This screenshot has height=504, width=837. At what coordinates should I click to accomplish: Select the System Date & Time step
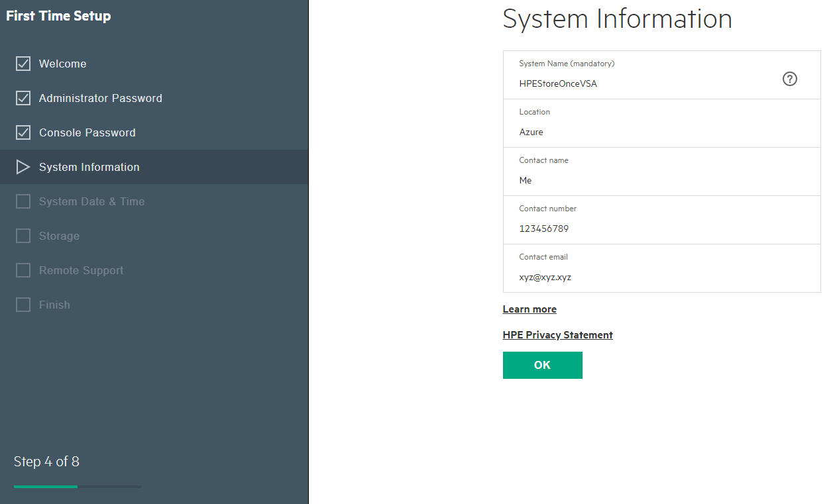pos(92,201)
